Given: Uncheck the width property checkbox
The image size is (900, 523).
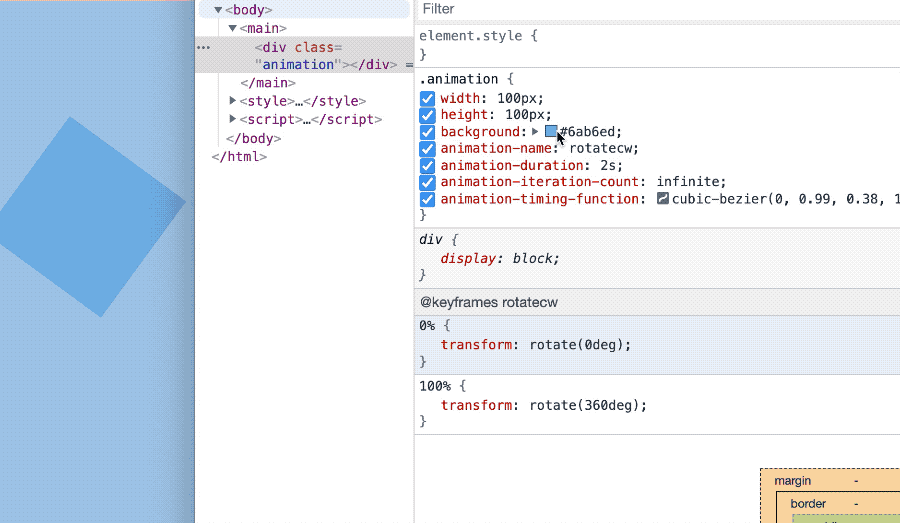Looking at the screenshot, I should click(428, 98).
